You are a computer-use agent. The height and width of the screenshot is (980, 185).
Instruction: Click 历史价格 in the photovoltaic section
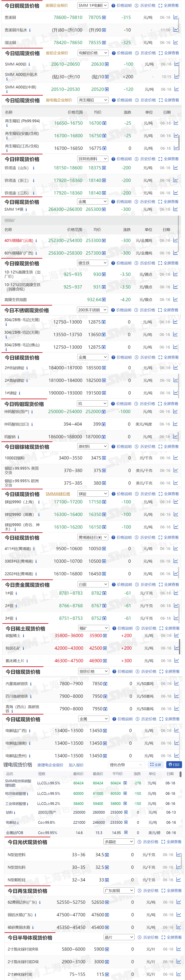point(148,842)
